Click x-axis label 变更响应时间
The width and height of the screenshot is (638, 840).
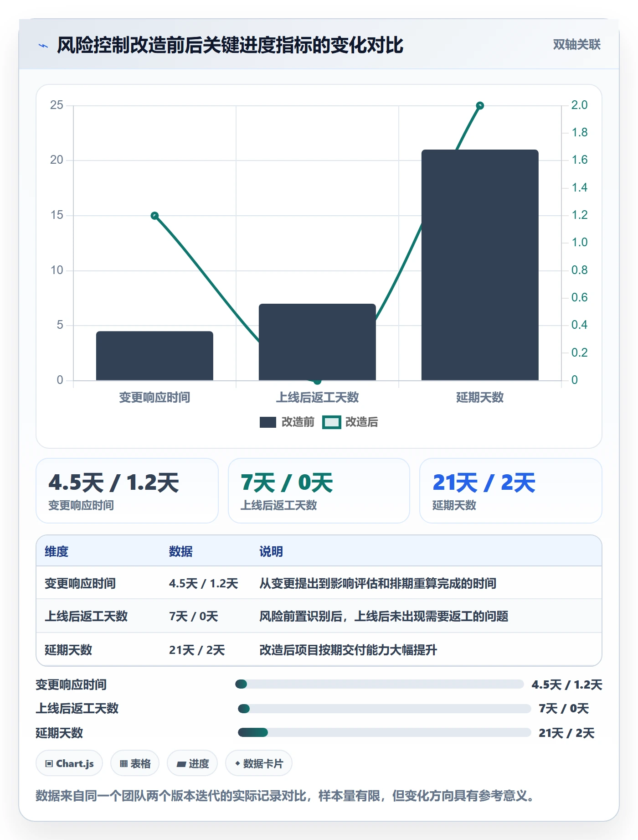pos(154,397)
